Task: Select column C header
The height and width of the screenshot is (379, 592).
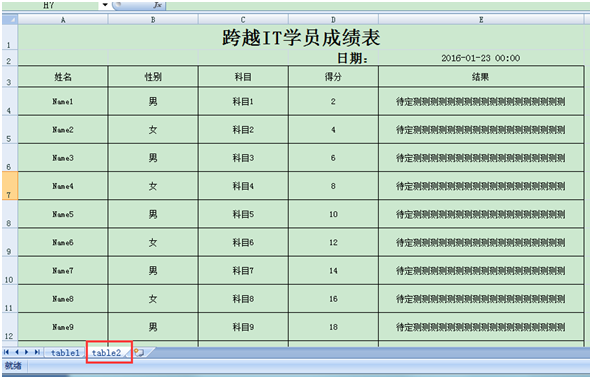Action: [x=243, y=20]
